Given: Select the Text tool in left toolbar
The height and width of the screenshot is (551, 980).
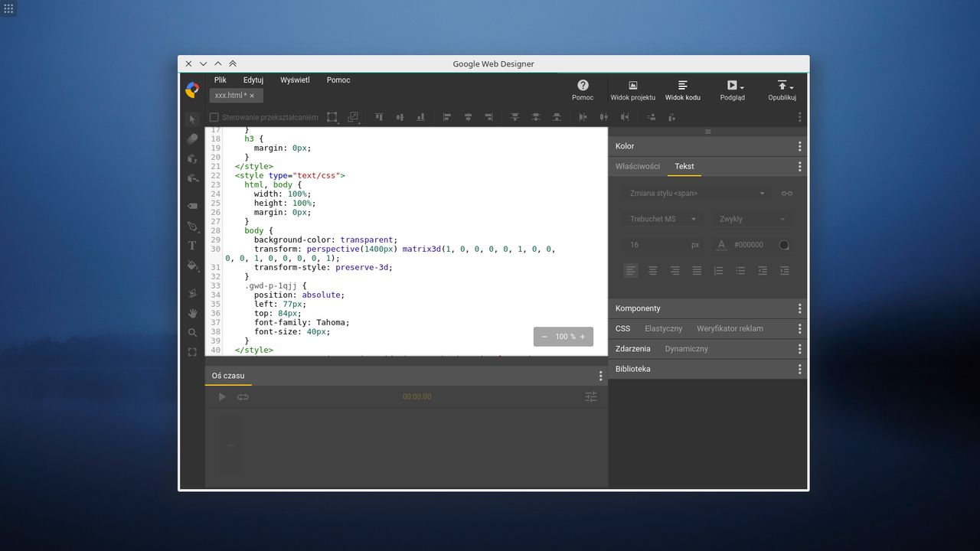Looking at the screenshot, I should [x=192, y=246].
